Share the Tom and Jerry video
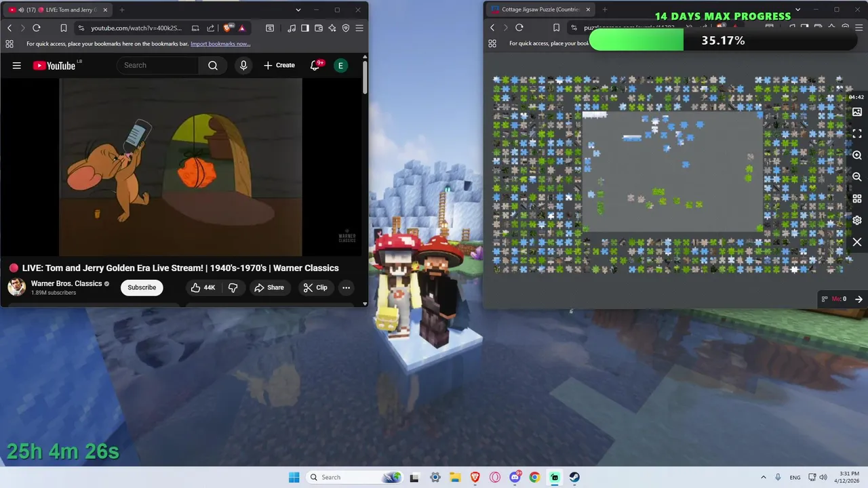The image size is (868, 488). [269, 287]
